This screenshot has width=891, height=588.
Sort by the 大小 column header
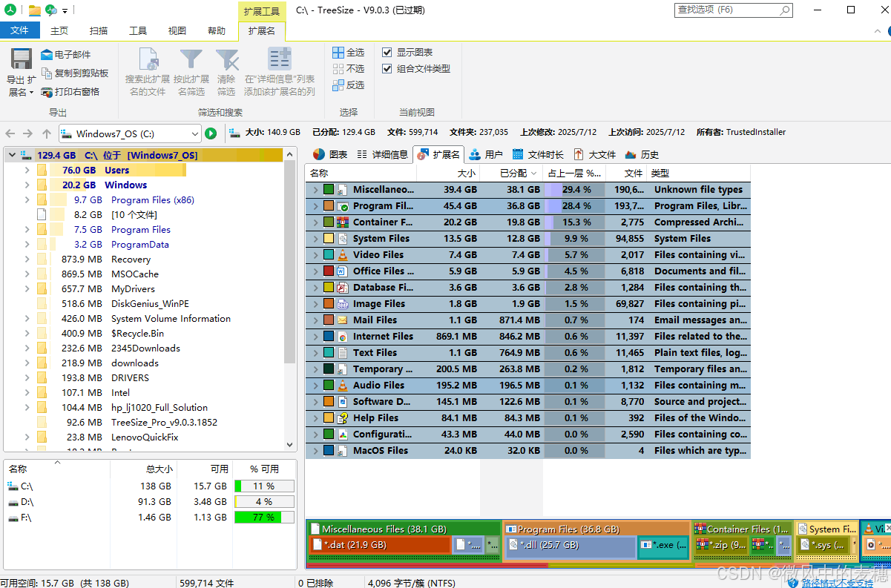point(449,173)
